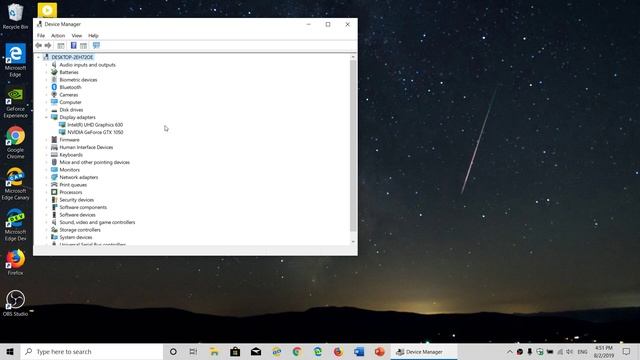
Task: Click the Back arrow in Device Manager toolbar
Action: 39,45
